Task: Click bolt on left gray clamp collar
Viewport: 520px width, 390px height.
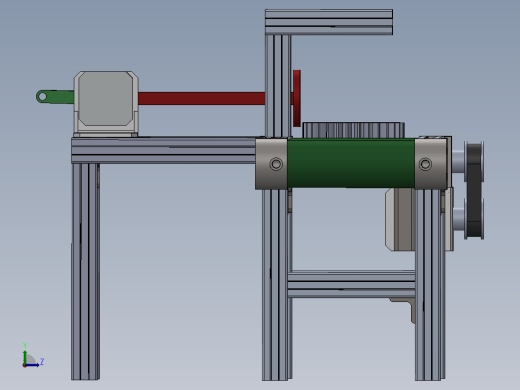Action: tap(276, 164)
